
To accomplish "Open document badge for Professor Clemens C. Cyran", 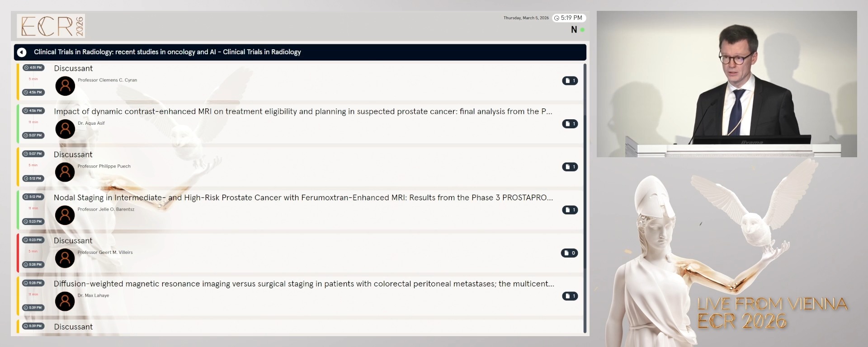I will point(570,81).
